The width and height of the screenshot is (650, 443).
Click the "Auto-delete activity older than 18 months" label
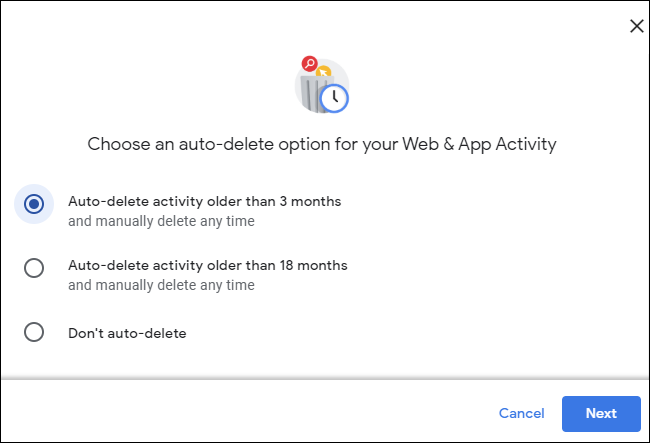click(x=208, y=266)
